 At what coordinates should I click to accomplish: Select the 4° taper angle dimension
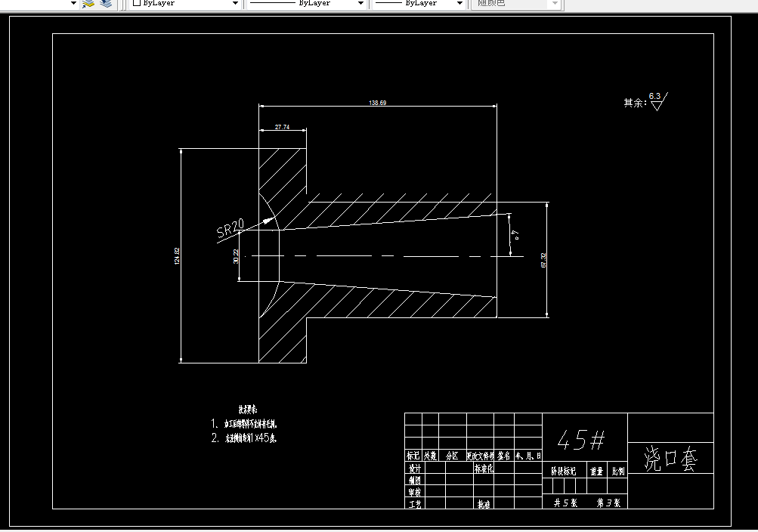point(516,235)
